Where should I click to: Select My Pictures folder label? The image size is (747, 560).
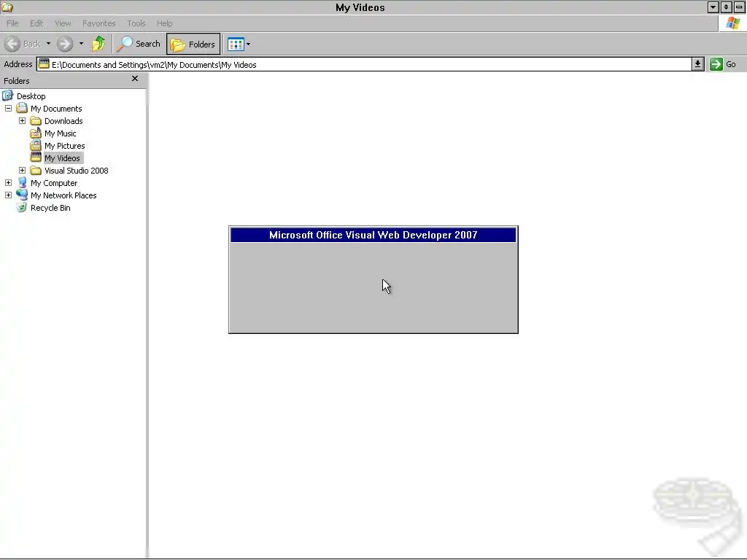pyautogui.click(x=64, y=146)
